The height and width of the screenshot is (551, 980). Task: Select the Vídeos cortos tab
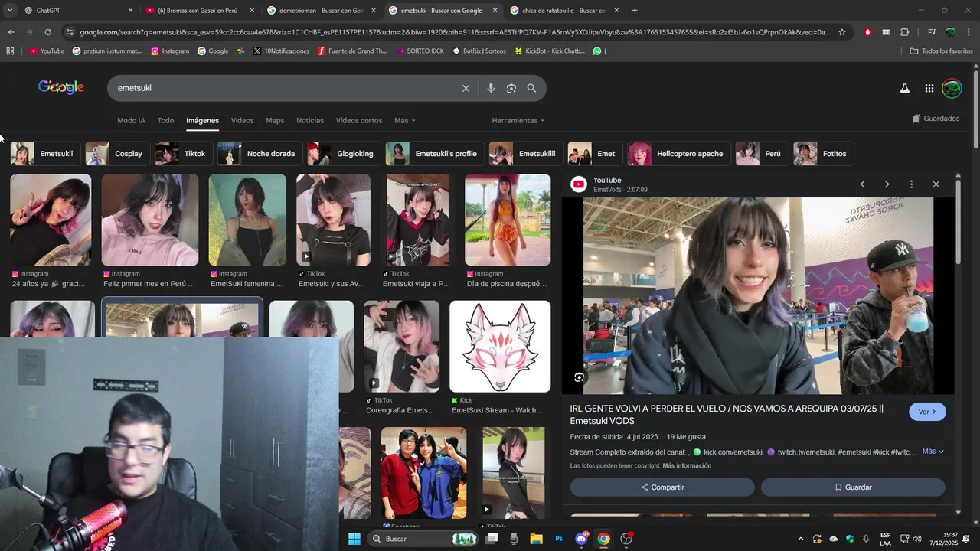359,121
